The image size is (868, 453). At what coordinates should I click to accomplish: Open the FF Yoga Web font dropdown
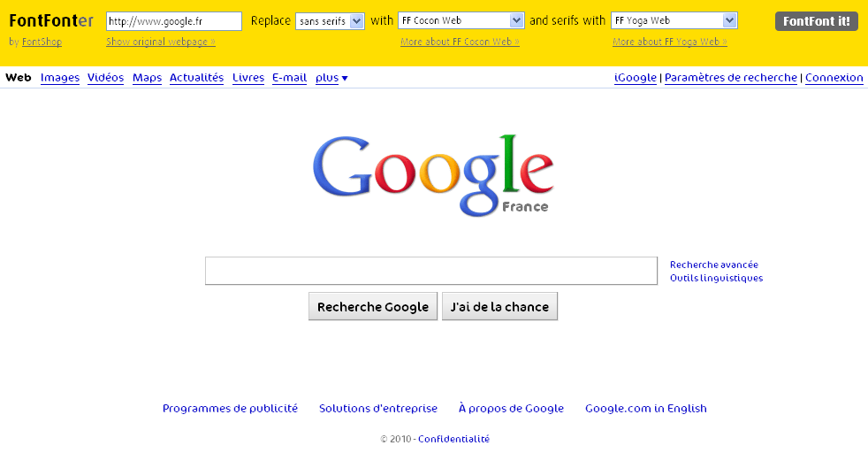(674, 20)
